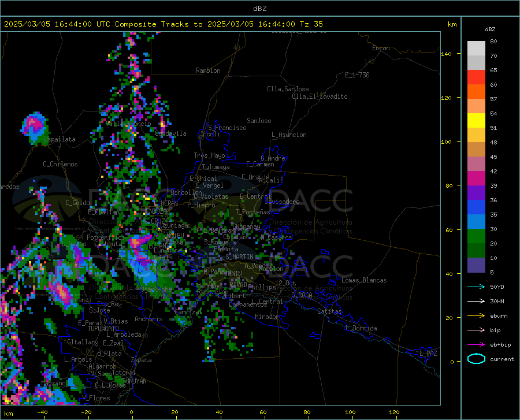The width and height of the screenshot is (520, 420).
Task: Click the Catitas label
Action: [329, 311]
